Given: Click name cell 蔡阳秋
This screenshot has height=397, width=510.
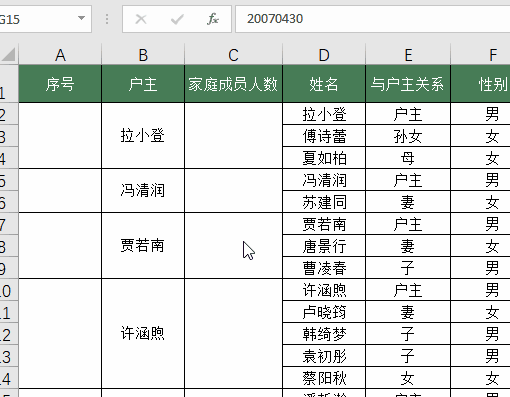Looking at the screenshot, I should [x=324, y=378].
